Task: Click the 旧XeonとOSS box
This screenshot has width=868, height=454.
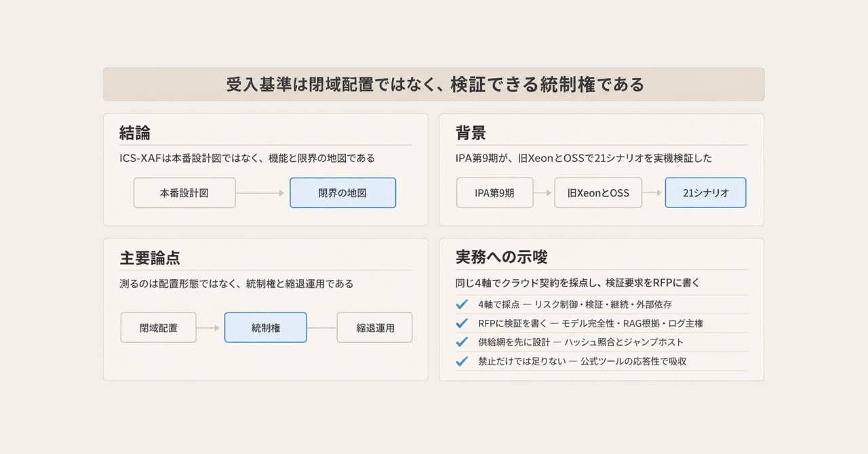Action: 598,192
